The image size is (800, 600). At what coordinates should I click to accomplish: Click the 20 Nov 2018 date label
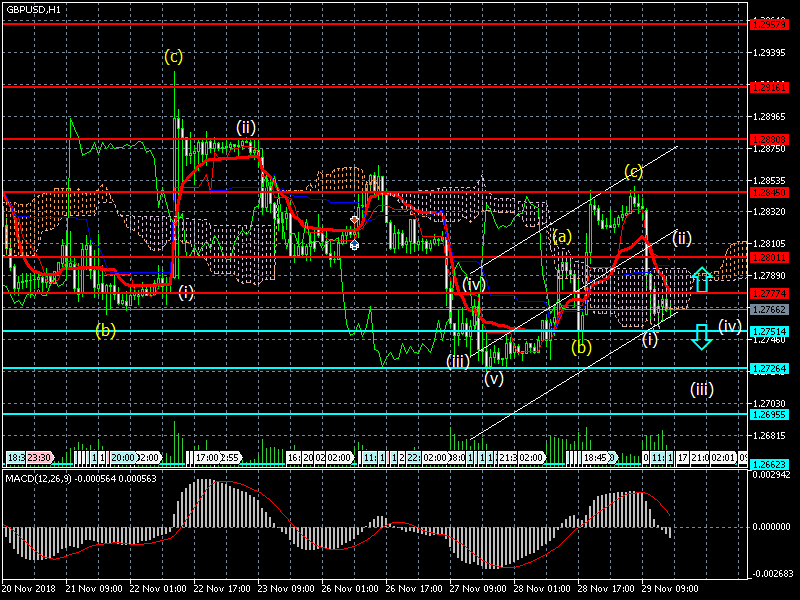coord(27,590)
